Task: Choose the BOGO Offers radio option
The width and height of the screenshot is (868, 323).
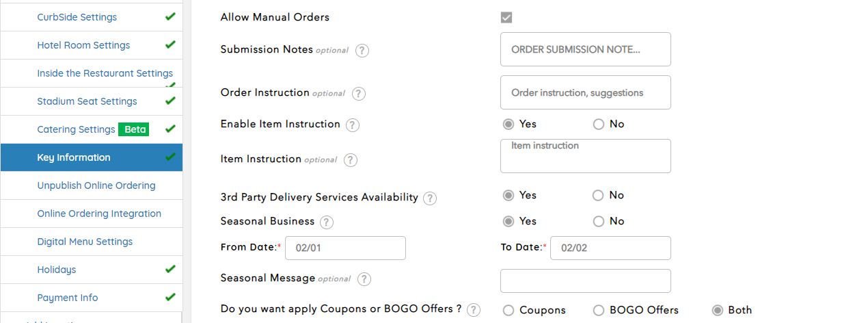Action: pyautogui.click(x=599, y=311)
